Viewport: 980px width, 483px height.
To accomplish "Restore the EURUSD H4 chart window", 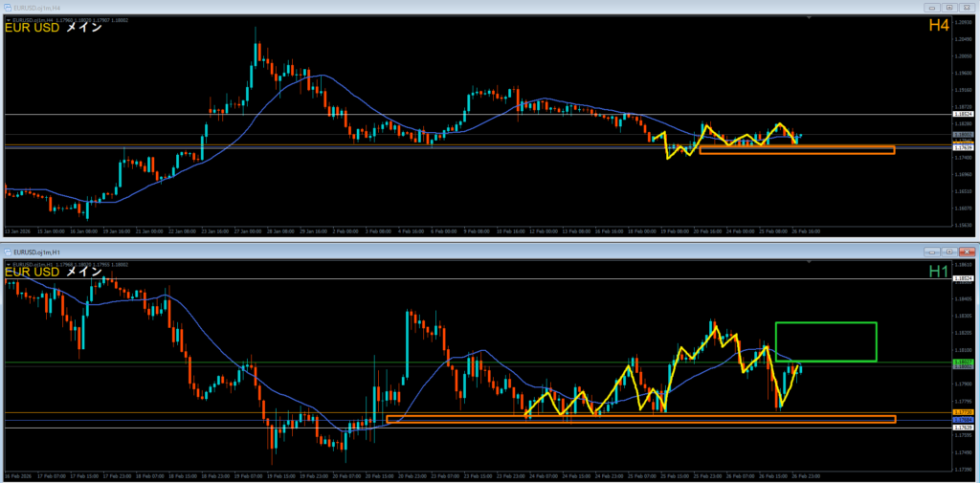I will [948, 8].
